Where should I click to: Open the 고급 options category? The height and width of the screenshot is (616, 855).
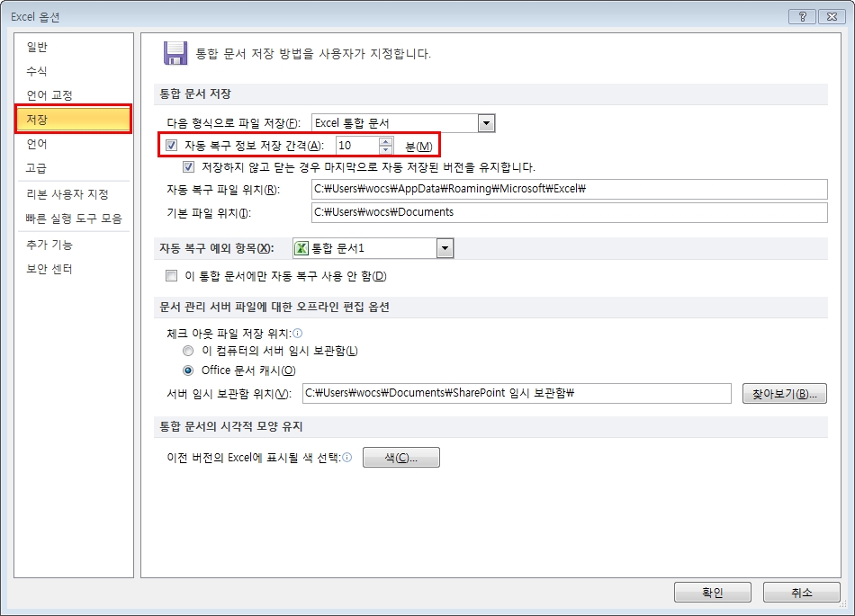[37, 168]
